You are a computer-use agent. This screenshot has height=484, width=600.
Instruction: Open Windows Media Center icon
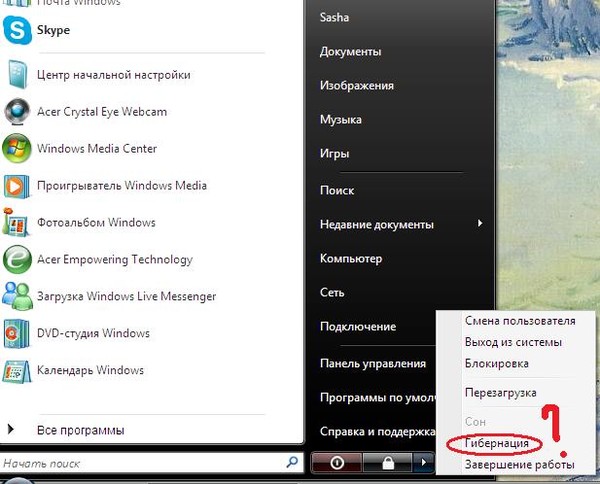pyautogui.click(x=16, y=148)
